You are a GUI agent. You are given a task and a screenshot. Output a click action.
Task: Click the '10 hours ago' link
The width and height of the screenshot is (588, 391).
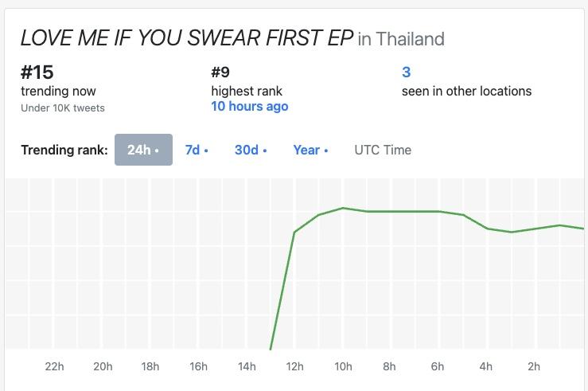(249, 106)
